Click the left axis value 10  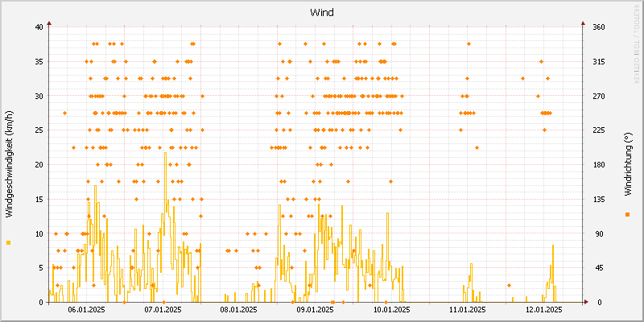click(39, 233)
